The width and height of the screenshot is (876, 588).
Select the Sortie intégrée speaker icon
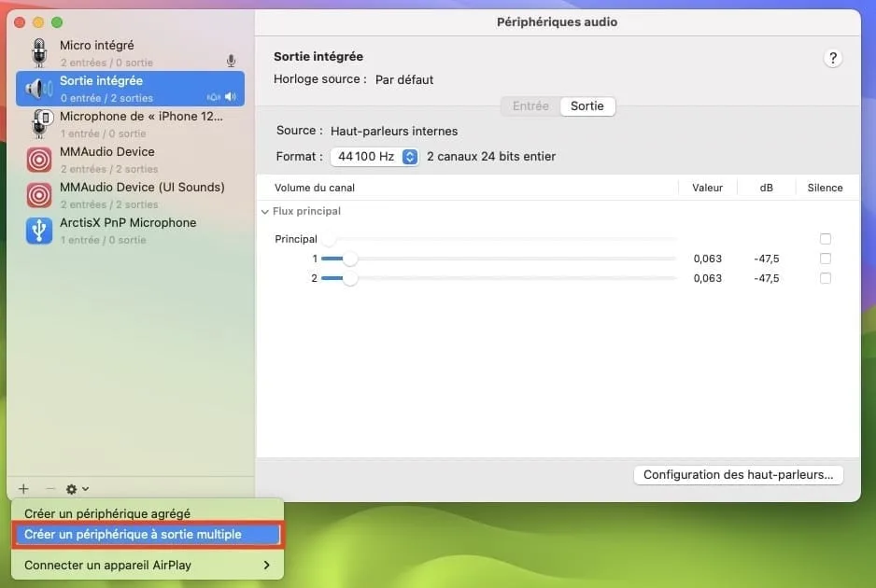pos(38,89)
